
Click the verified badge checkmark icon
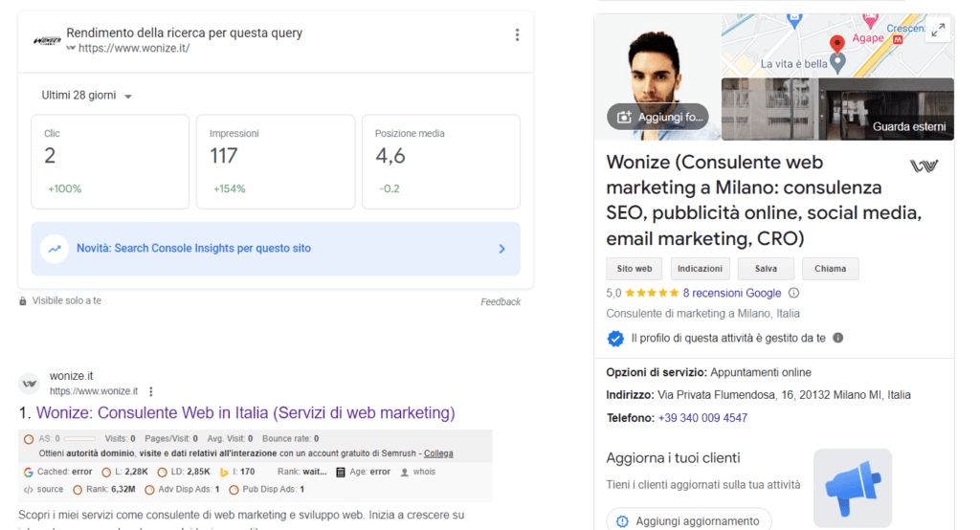[x=615, y=339]
